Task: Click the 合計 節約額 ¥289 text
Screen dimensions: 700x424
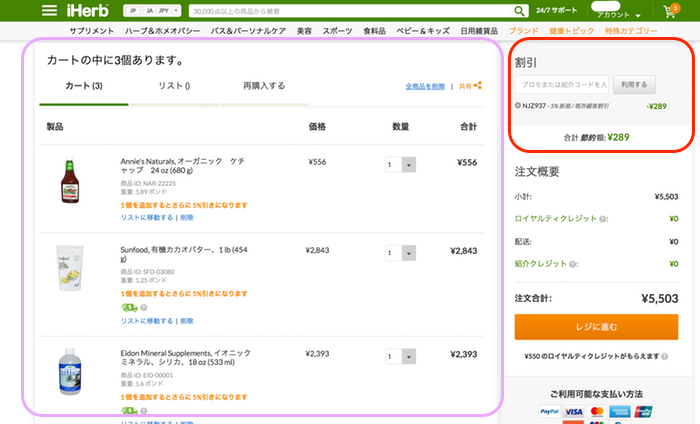Action: [596, 137]
